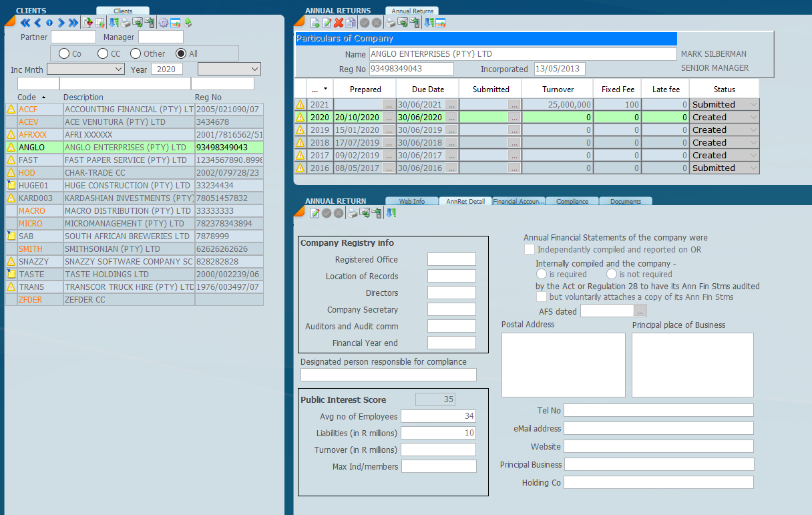Copy the selected annual return

click(351, 23)
